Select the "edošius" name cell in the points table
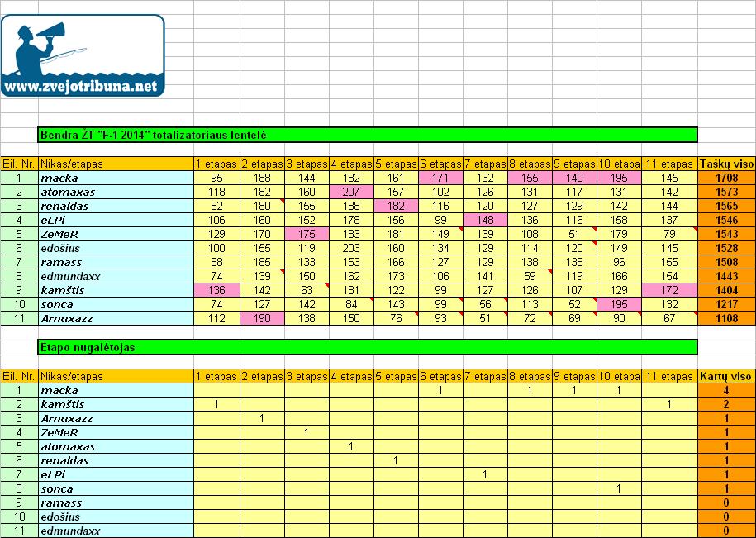The width and height of the screenshot is (756, 538). (115, 248)
